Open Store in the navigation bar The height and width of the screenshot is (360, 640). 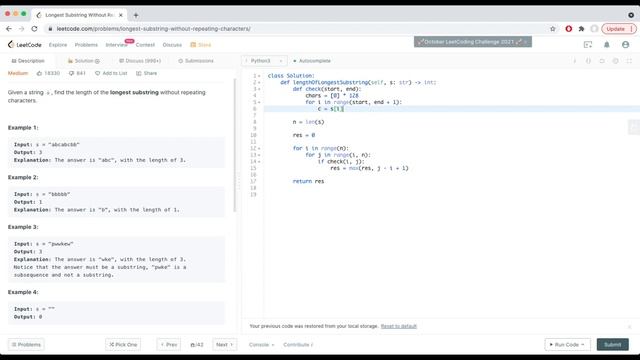click(201, 45)
